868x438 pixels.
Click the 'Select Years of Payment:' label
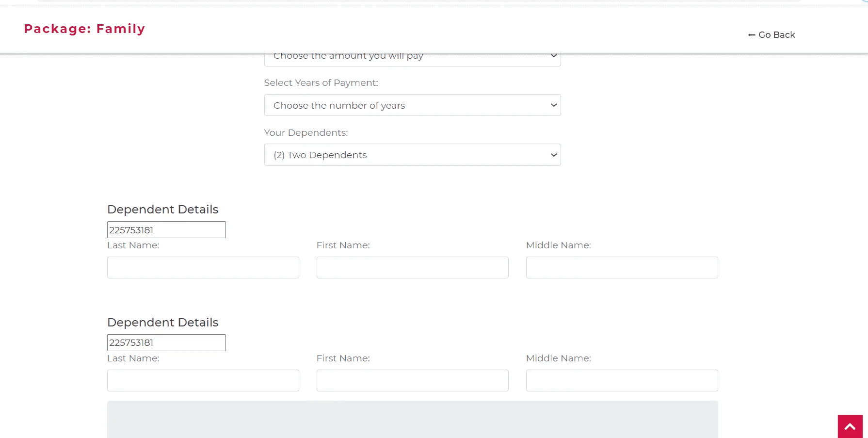point(321,83)
